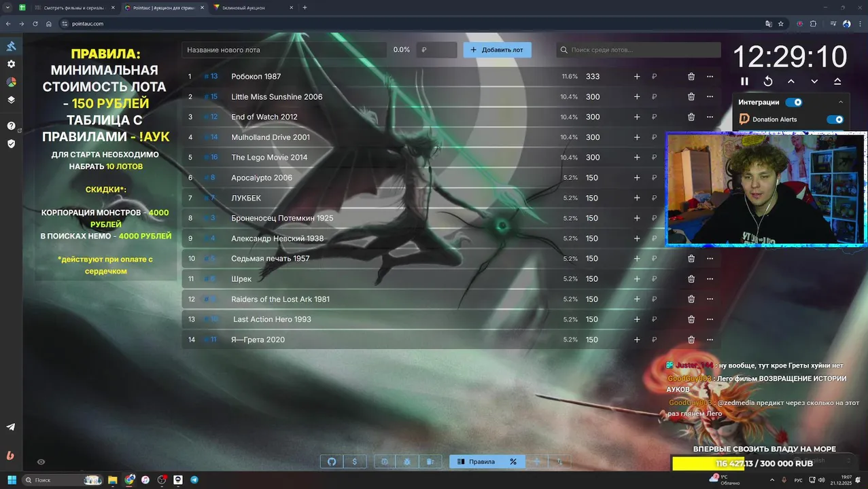The image size is (868, 489).
Task: Click the bug report icon in bottom toolbar
Action: 407,462
